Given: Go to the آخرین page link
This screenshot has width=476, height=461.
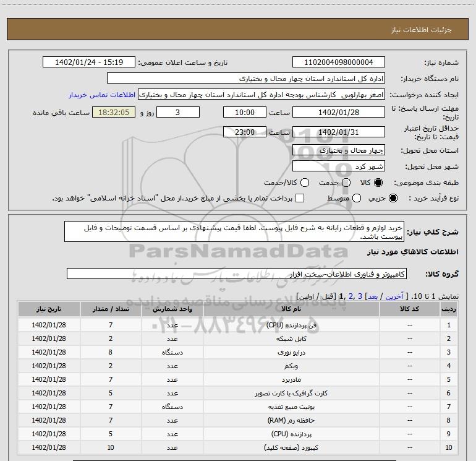Looking at the screenshot, I should 394,296.
